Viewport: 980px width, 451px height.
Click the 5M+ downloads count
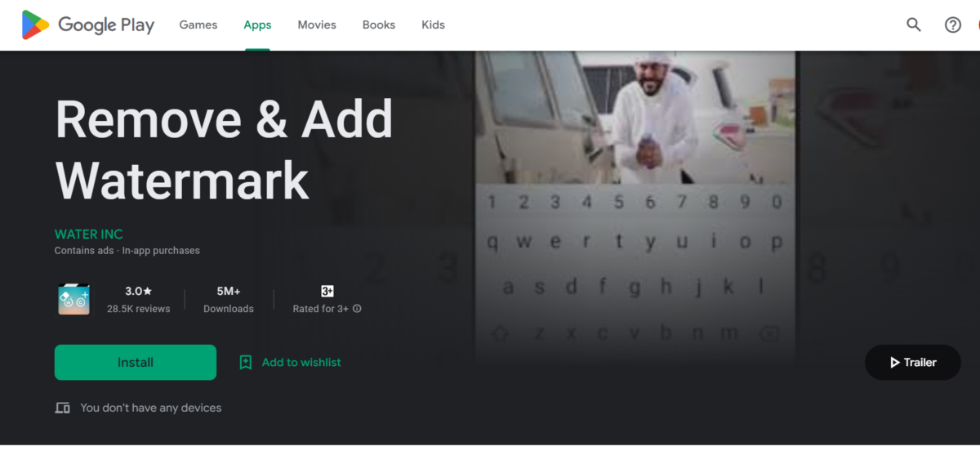[229, 291]
